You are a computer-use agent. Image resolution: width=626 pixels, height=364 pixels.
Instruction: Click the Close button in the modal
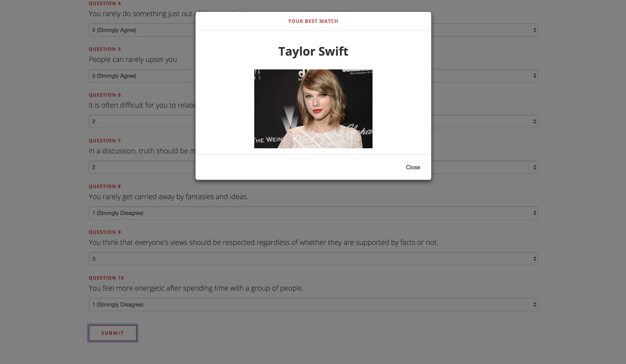click(x=413, y=167)
